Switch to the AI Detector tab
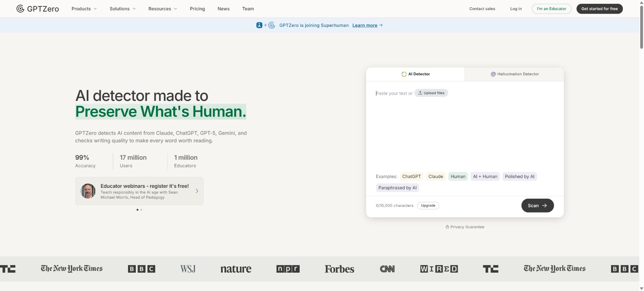This screenshot has width=644, height=291. coord(416,74)
